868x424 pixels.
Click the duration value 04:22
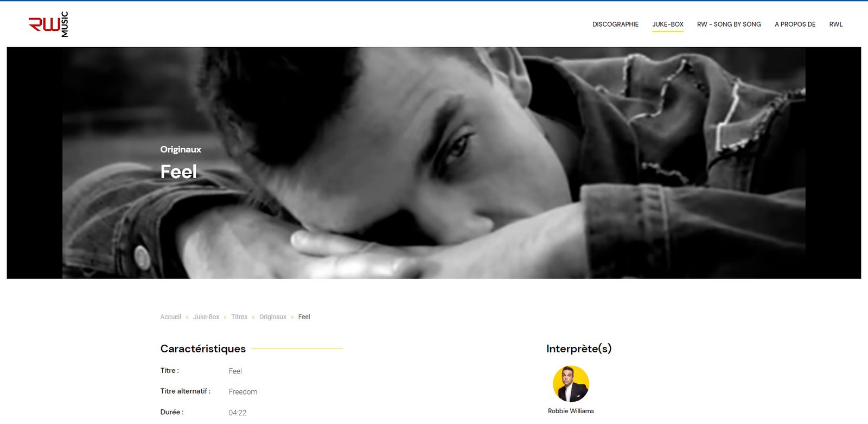click(238, 413)
